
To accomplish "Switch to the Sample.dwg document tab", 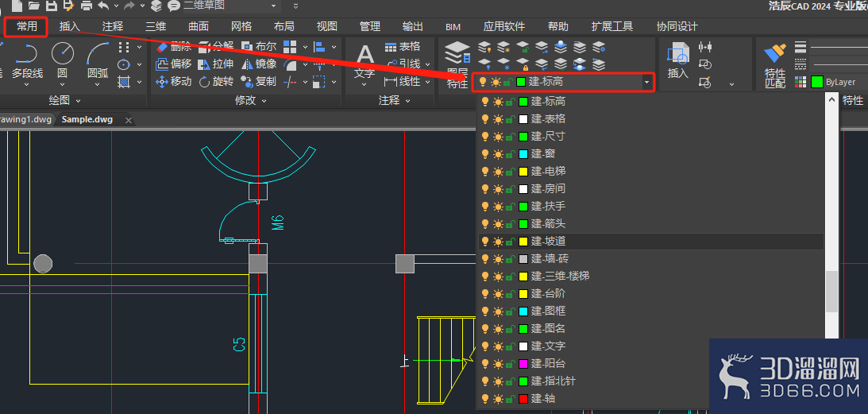I will click(x=87, y=120).
